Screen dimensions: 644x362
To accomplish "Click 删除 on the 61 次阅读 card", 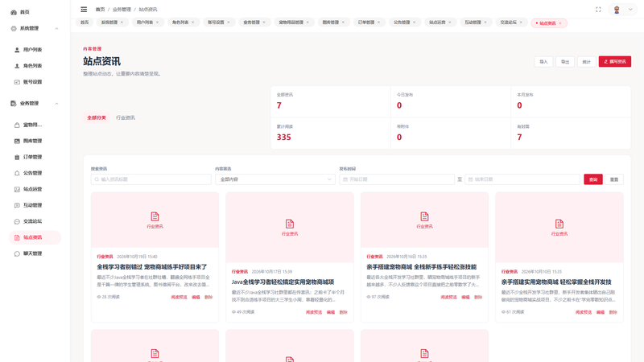I will (x=613, y=312).
